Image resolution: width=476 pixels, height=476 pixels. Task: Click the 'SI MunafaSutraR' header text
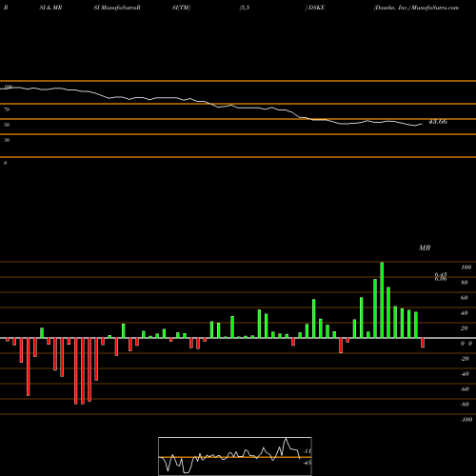click(x=117, y=8)
